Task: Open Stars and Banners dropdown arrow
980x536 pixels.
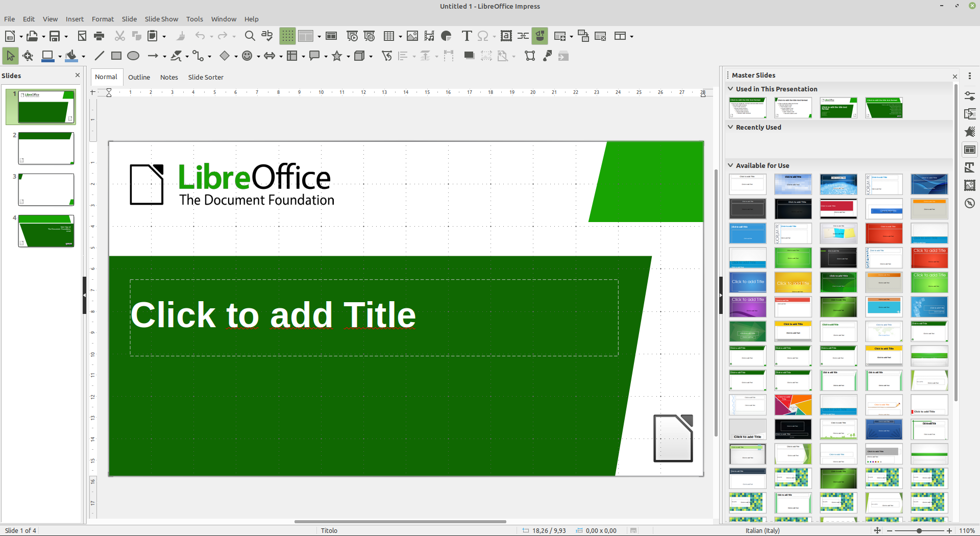Action: point(348,57)
